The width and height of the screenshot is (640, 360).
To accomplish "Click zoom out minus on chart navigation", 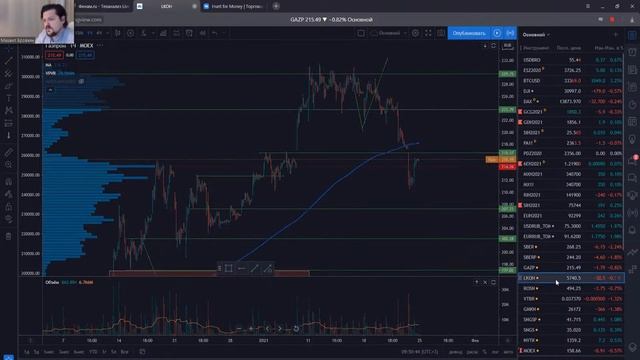I will coord(239,329).
